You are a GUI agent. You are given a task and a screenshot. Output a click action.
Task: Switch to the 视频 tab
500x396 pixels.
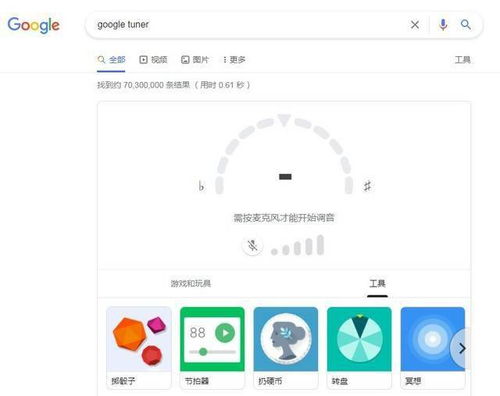coord(153,60)
